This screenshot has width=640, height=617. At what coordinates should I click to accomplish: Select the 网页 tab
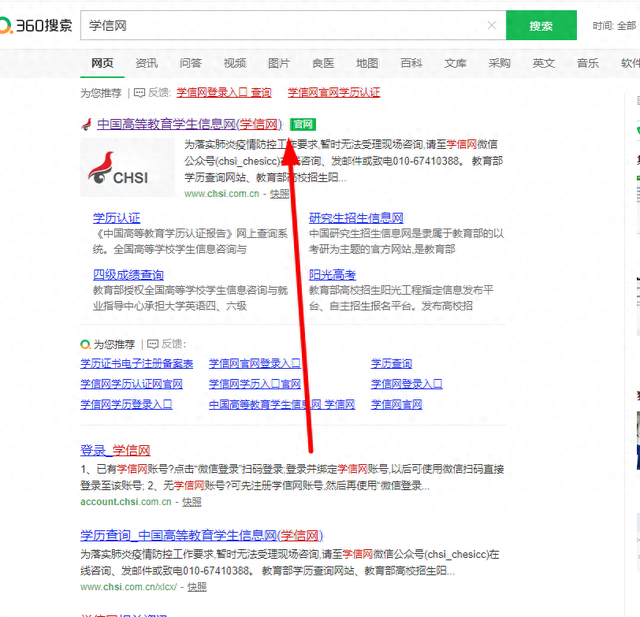(x=102, y=63)
